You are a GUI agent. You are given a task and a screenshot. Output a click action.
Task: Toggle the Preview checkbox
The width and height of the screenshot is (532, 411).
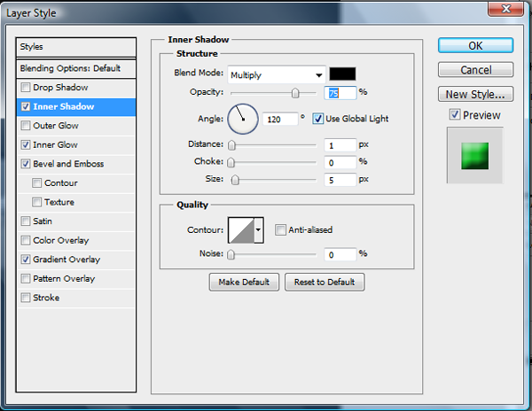pos(455,114)
